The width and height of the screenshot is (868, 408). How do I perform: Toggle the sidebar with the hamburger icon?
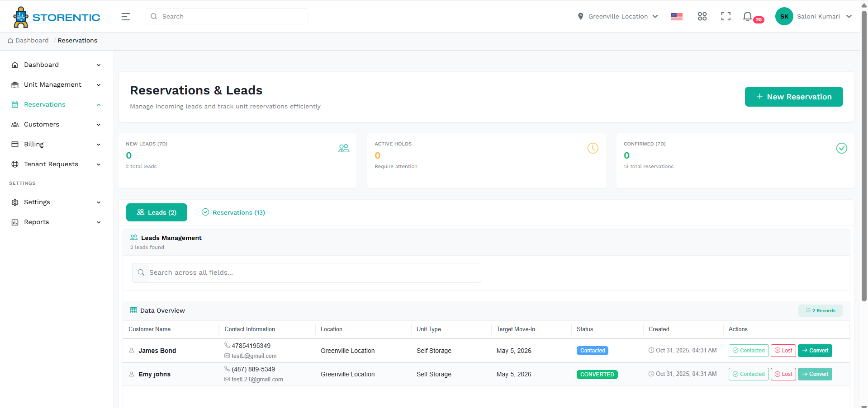(x=125, y=16)
